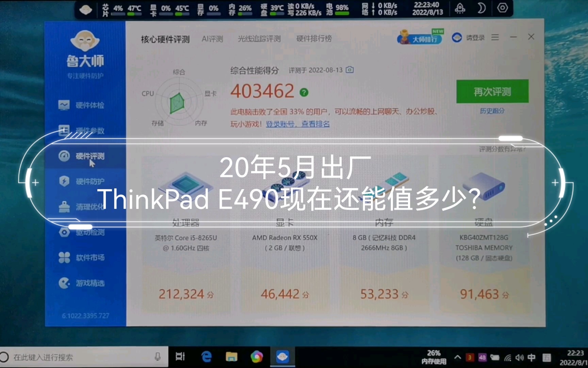Viewport: 588px width, 368px height.
Task: Open 历史跑分 link
Action: [492, 111]
